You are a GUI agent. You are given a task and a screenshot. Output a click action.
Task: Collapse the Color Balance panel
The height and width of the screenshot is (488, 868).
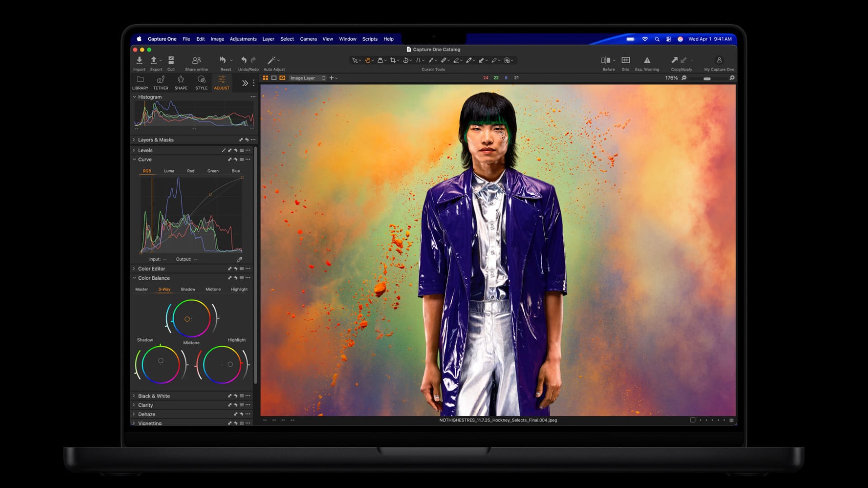tap(134, 278)
